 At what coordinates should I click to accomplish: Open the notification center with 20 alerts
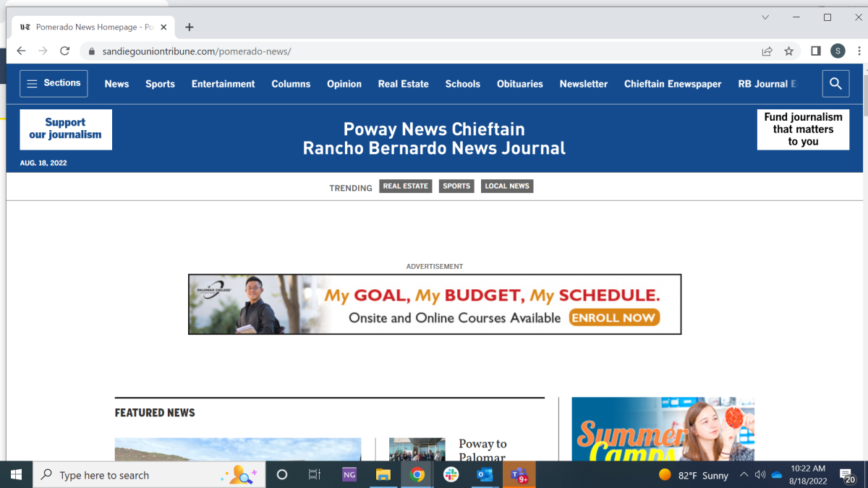848,475
